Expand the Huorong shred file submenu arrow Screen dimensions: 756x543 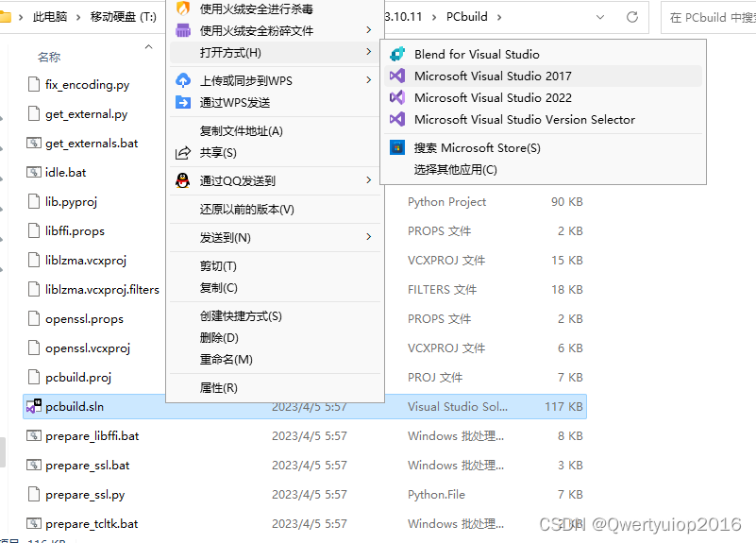tap(369, 30)
